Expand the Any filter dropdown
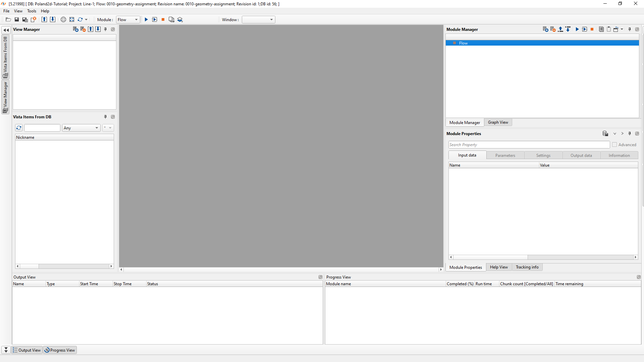Screen dimensions: 644x362 click(x=81, y=128)
